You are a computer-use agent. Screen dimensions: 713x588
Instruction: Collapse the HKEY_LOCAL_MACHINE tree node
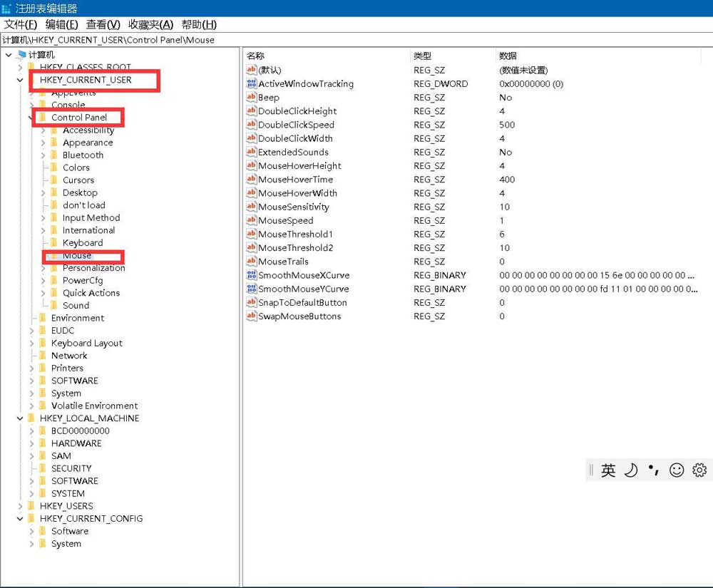[x=20, y=418]
